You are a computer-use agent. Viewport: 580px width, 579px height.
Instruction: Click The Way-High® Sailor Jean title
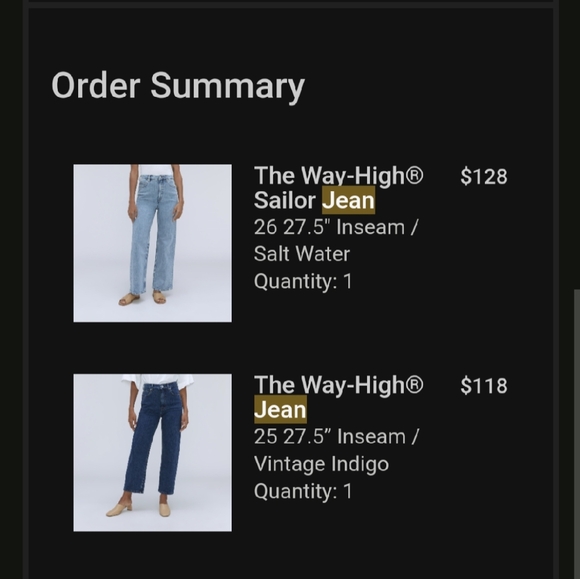tap(338, 188)
